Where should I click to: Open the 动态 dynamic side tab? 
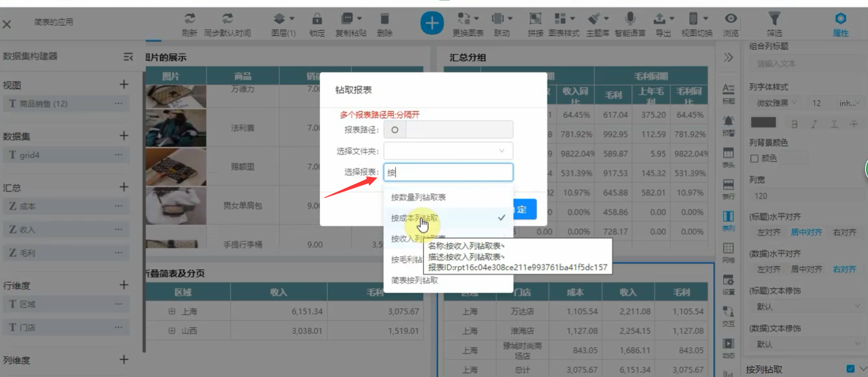click(x=729, y=349)
